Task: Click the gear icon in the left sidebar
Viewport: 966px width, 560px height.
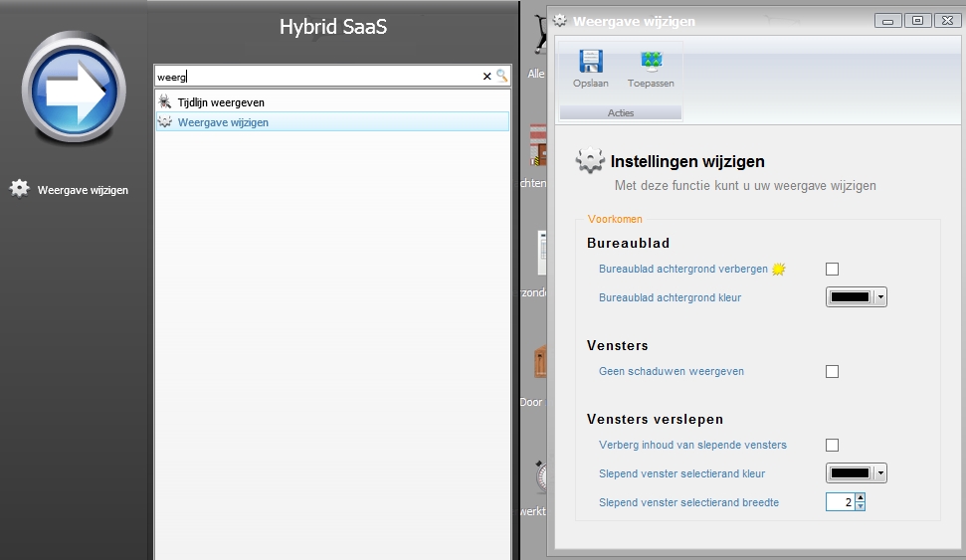Action: (x=20, y=188)
